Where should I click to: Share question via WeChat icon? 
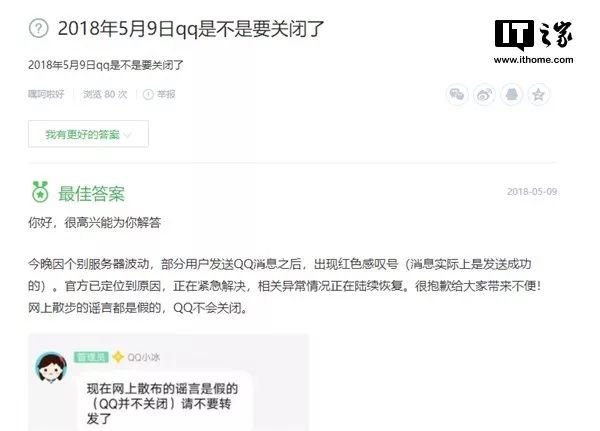(457, 94)
